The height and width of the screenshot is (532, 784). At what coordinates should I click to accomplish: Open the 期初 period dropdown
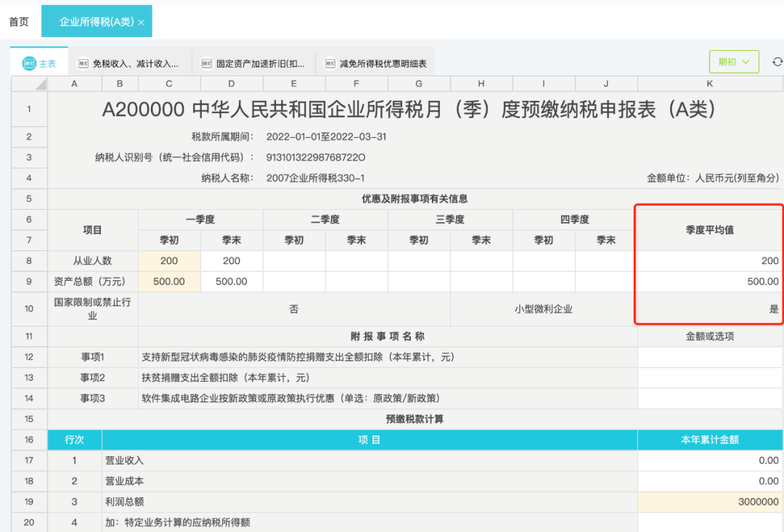click(733, 62)
